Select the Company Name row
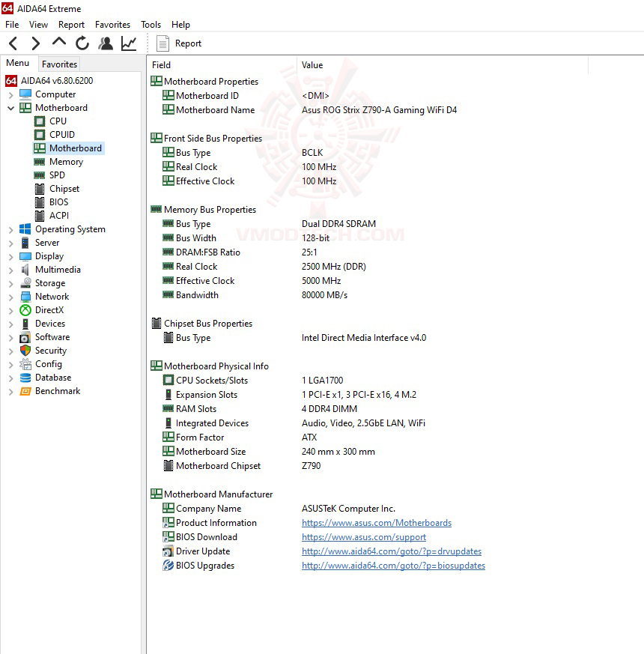This screenshot has width=644, height=654. pyautogui.click(x=279, y=509)
